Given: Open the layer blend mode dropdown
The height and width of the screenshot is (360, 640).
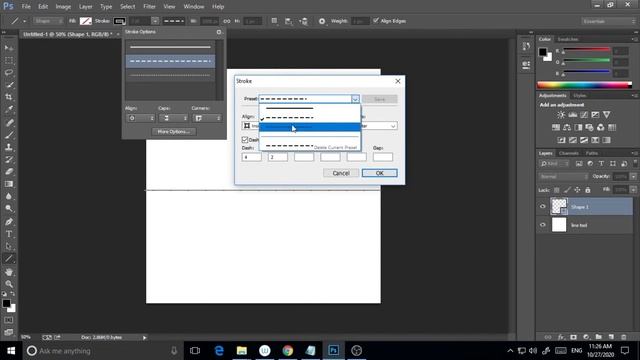Looking at the screenshot, I should 564,177.
